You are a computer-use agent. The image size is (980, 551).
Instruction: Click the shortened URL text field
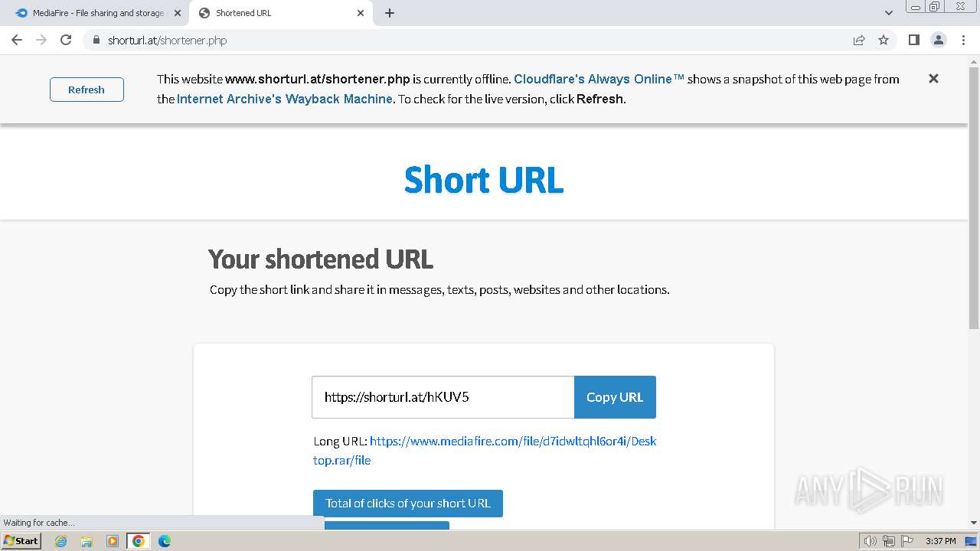tap(443, 397)
